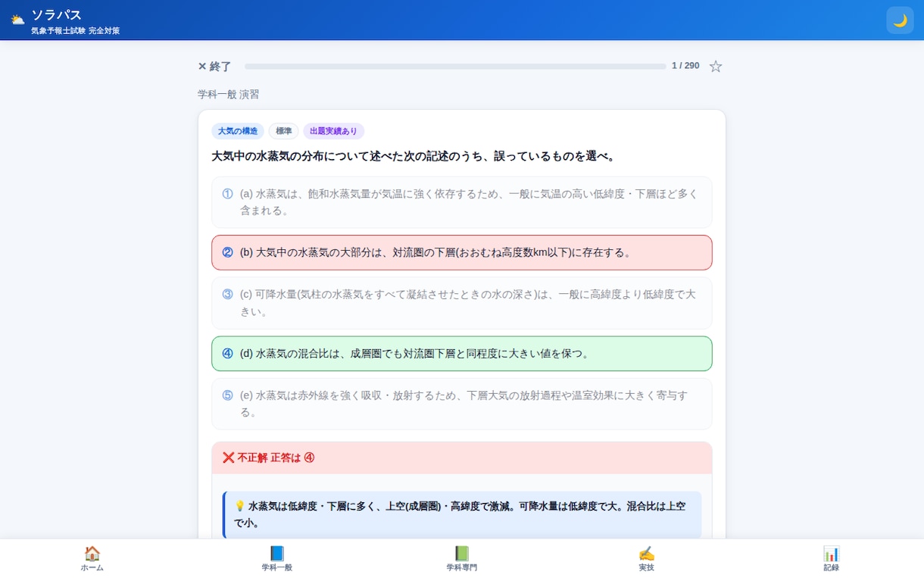Click the 学科一般 演習 heading text
This screenshot has width=924, height=578.
click(229, 95)
